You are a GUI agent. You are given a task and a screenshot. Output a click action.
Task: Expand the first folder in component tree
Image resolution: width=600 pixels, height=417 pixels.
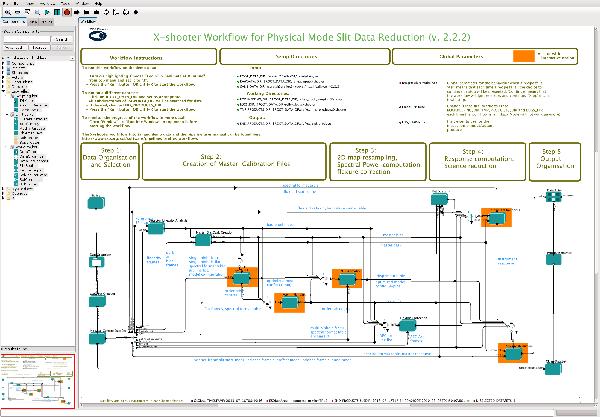[5, 60]
